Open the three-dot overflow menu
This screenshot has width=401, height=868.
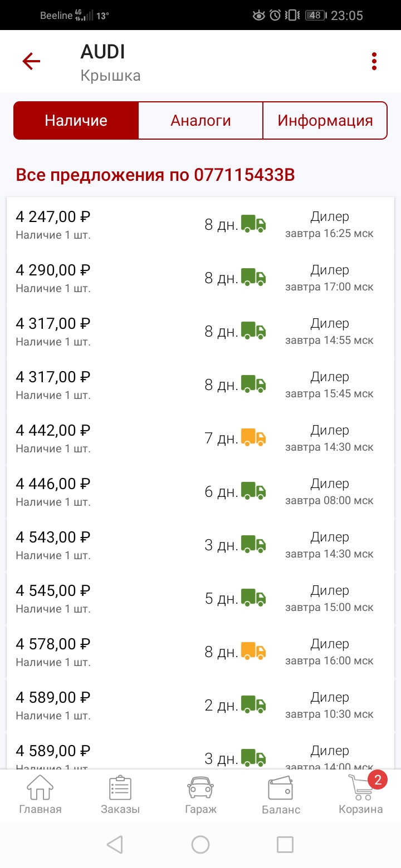tap(374, 61)
